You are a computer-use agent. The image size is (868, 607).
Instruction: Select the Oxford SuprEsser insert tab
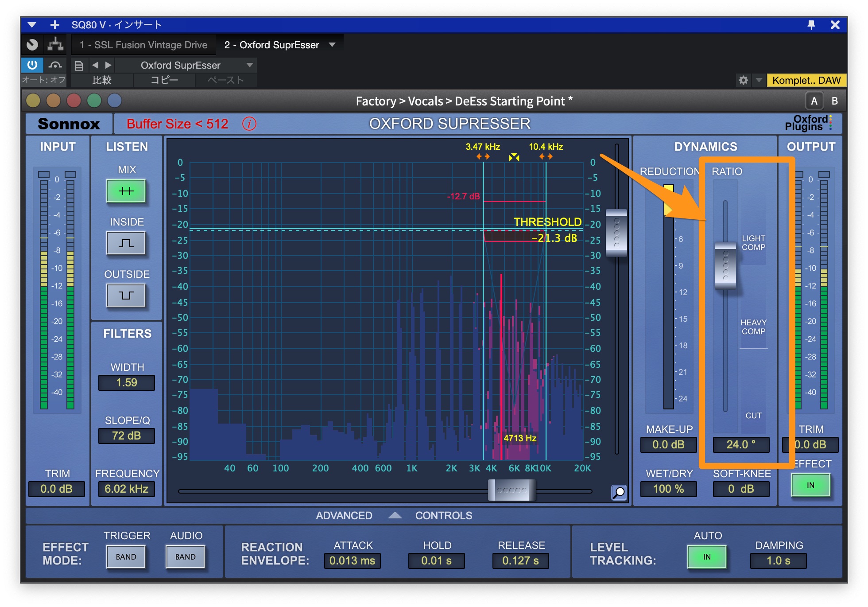pyautogui.click(x=271, y=45)
